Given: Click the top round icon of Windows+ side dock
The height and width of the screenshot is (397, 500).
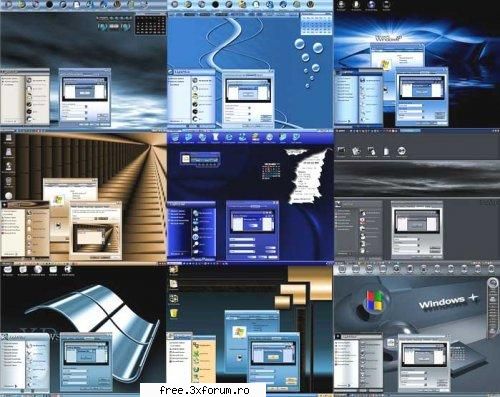Looking at the screenshot, I should click(x=492, y=283).
